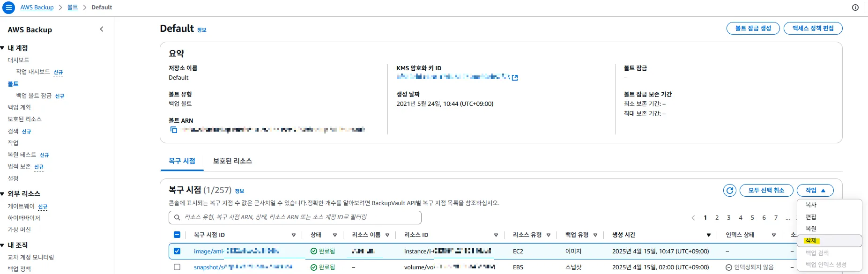Open AWS Backup breadcrumb link

[x=37, y=7]
